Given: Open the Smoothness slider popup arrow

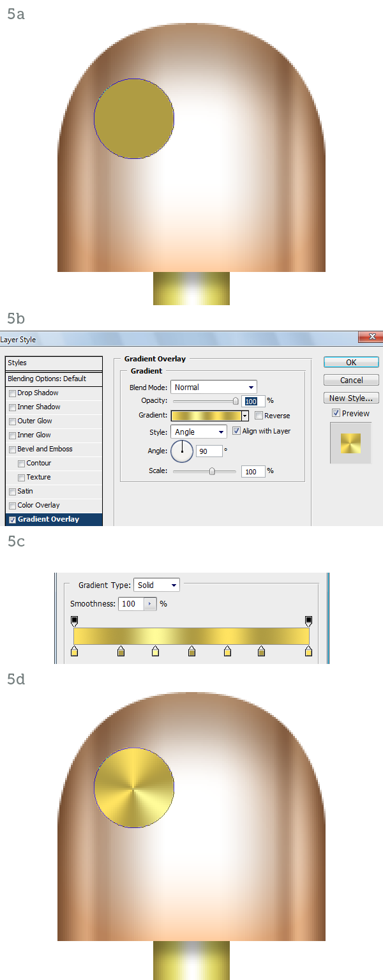Looking at the screenshot, I should (x=150, y=604).
